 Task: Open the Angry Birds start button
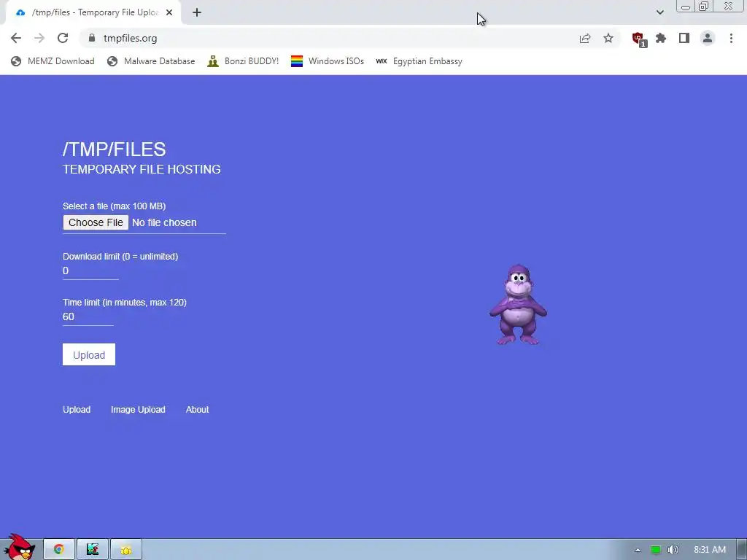pos(20,547)
